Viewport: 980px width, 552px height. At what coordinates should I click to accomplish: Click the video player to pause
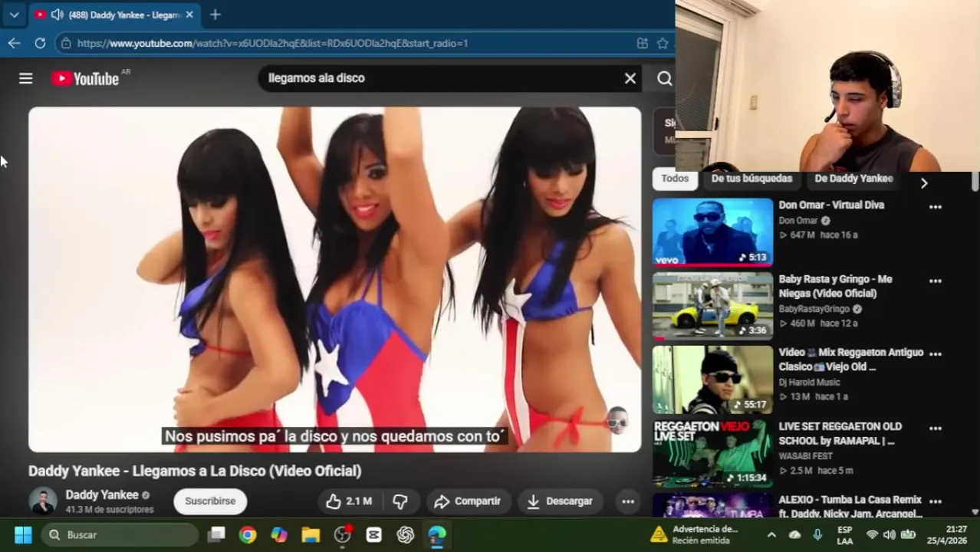(334, 279)
